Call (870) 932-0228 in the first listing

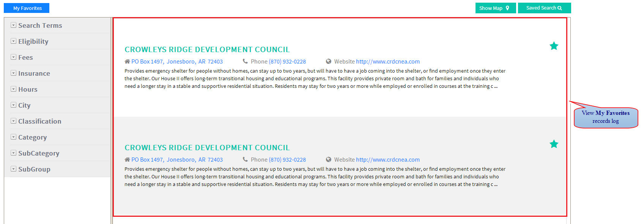point(287,62)
